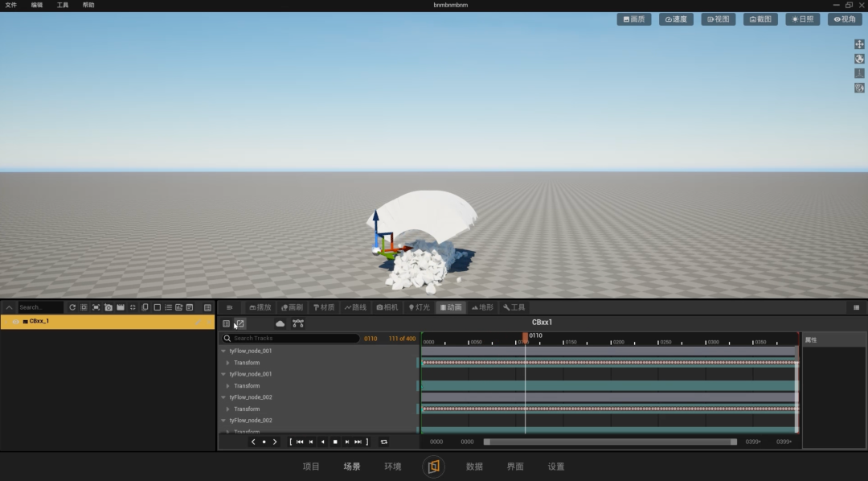The width and height of the screenshot is (868, 481).
Task: Click the curve path editor icon
Action: [298, 323]
